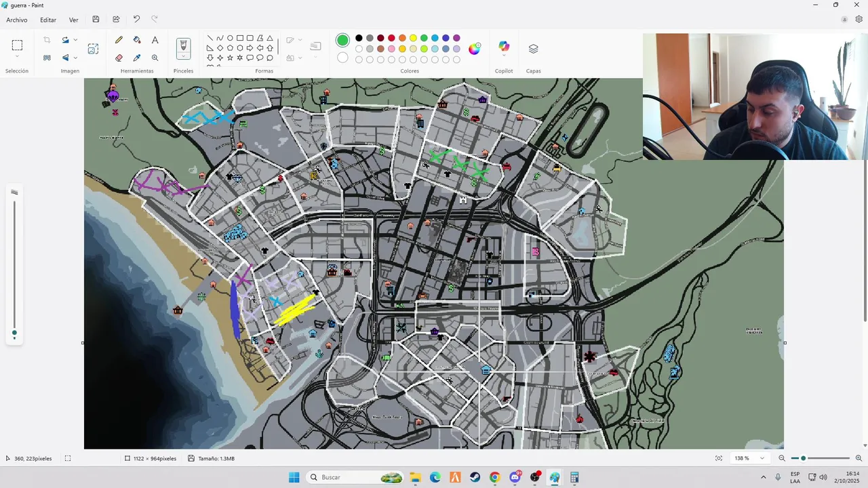Open Discord from the taskbar
The image size is (868, 488).
[515, 477]
